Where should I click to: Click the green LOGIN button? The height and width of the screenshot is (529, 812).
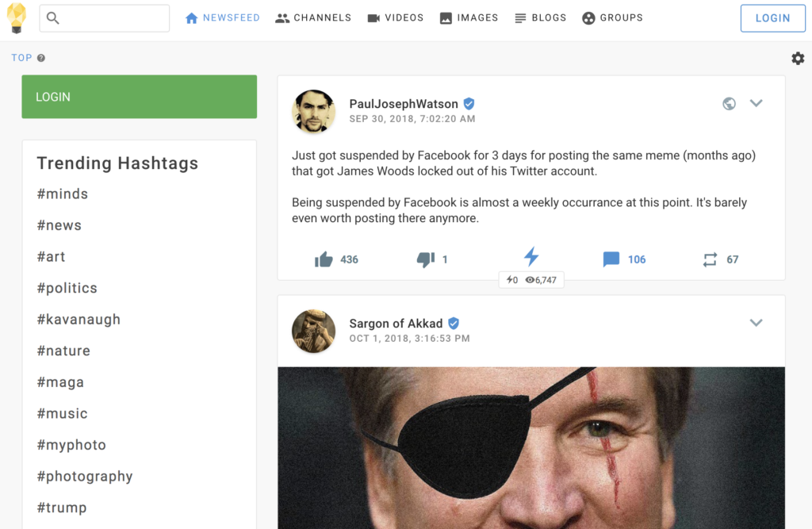[139, 97]
